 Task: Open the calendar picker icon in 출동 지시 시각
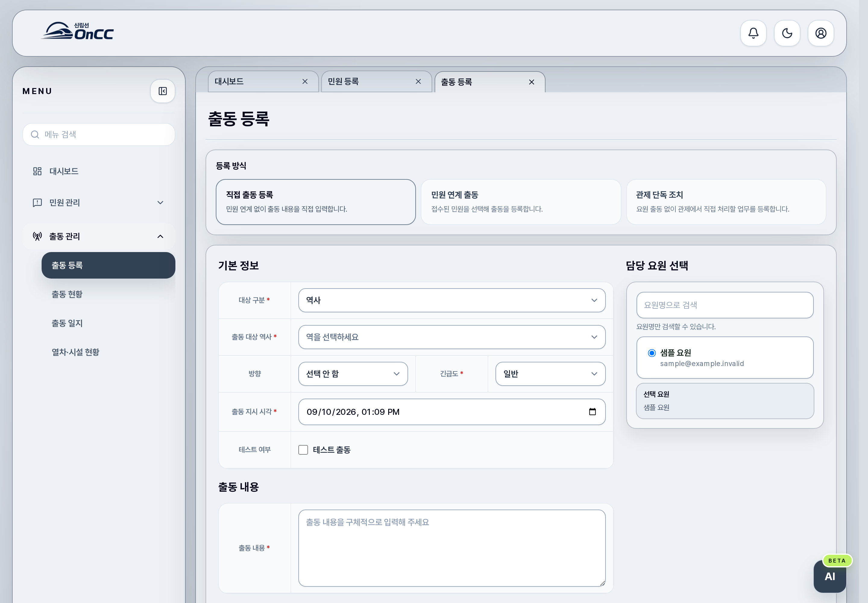592,412
